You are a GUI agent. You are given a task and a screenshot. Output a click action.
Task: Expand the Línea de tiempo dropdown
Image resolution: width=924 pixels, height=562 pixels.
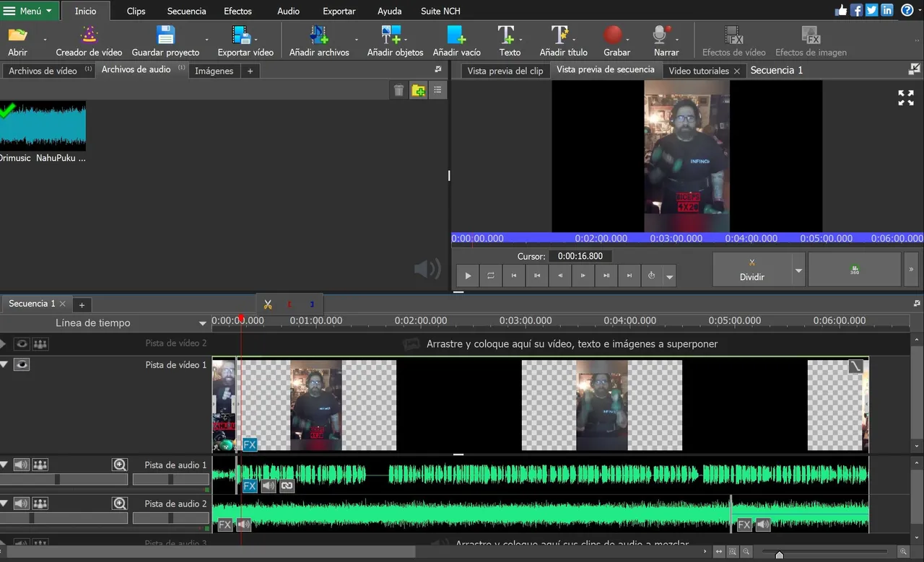click(x=203, y=323)
